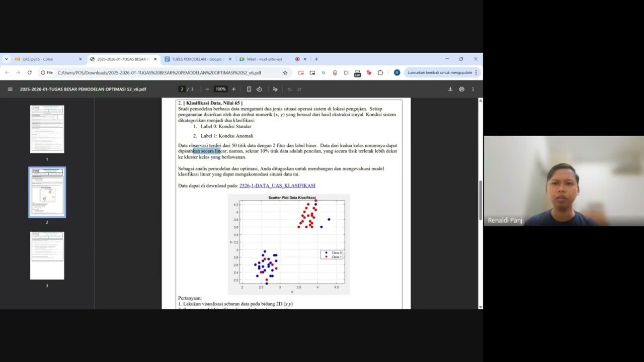Reload the current page
Image resolution: width=644 pixels, height=362 pixels.
pyautogui.click(x=29, y=72)
